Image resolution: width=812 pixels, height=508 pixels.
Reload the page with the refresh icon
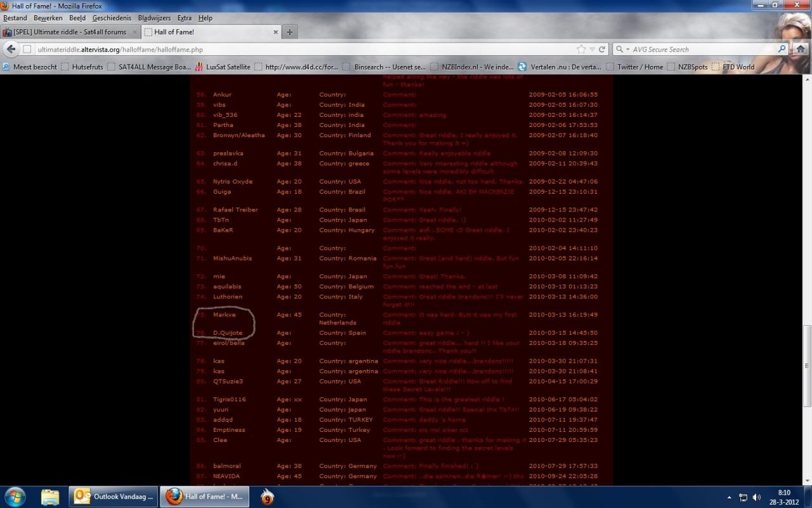(601, 49)
